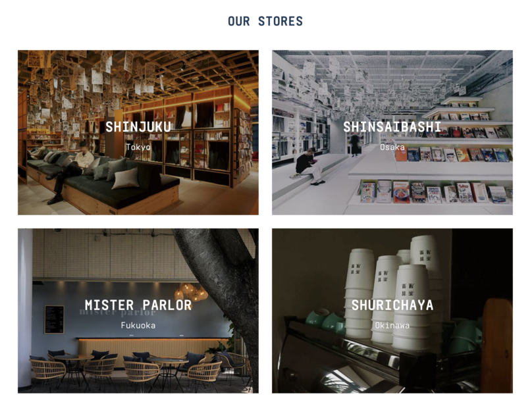Select the Fukuoka location label

pos(138,325)
